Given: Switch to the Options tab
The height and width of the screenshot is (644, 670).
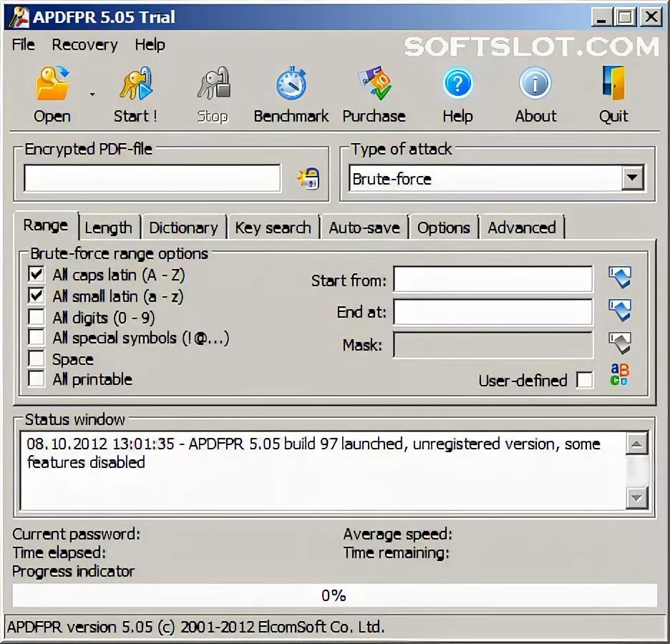Looking at the screenshot, I should tap(444, 228).
